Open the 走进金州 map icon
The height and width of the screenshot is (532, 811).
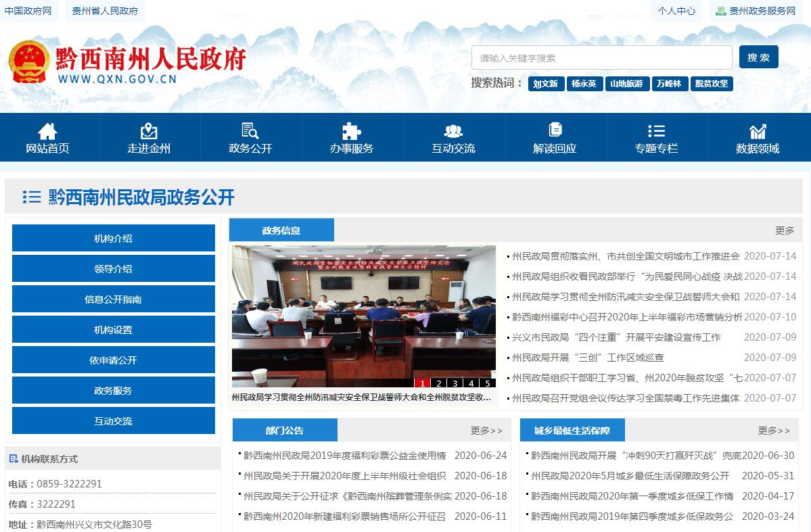point(149,131)
